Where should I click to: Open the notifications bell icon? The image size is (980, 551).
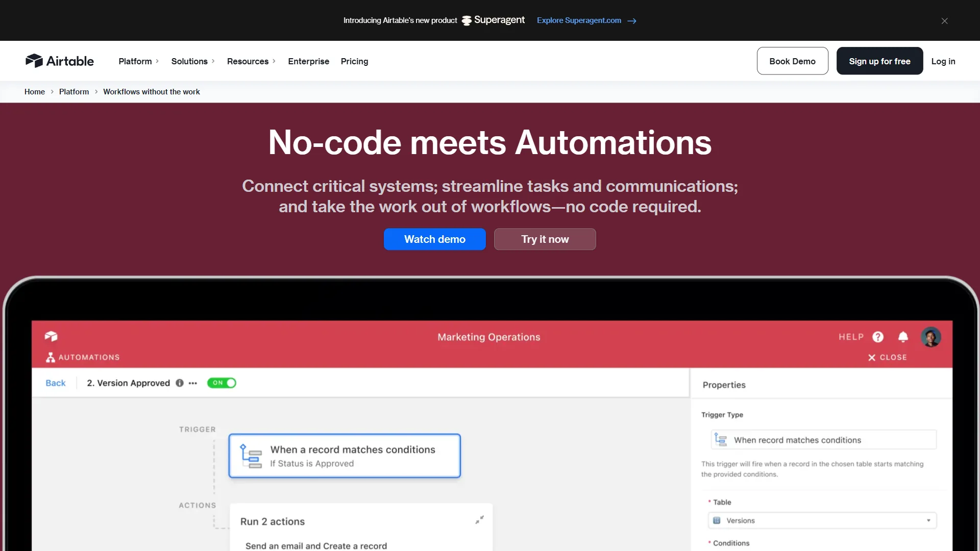(x=903, y=337)
